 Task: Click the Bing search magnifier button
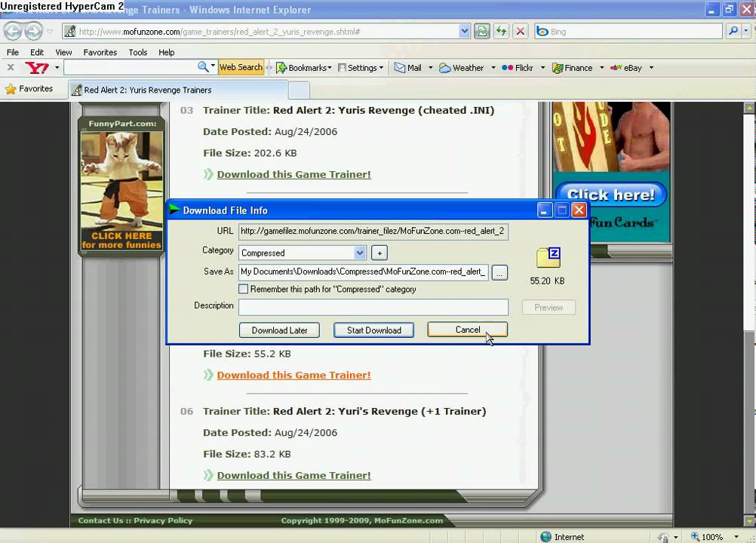[733, 32]
